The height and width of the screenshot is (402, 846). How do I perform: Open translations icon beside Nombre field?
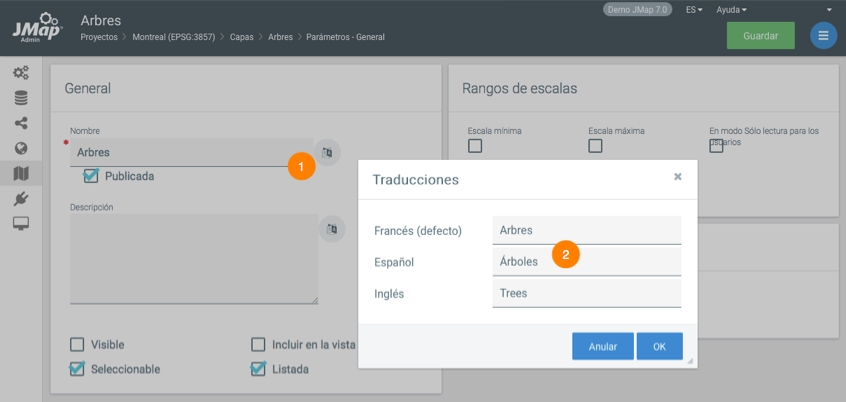click(x=328, y=152)
